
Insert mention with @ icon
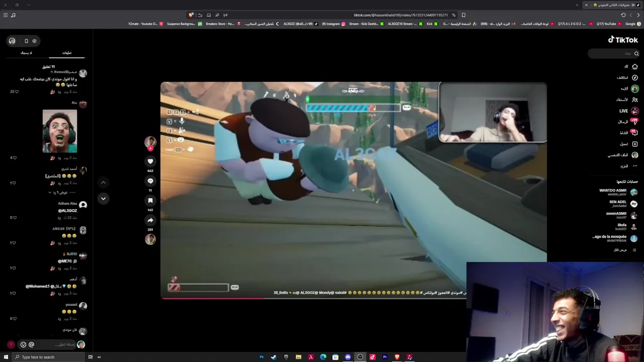coord(31,344)
